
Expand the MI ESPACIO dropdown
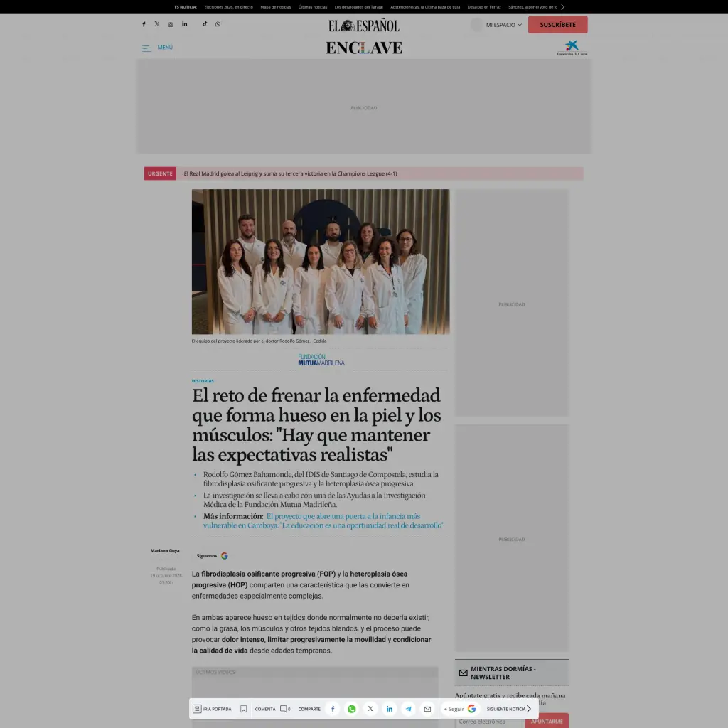pos(503,25)
